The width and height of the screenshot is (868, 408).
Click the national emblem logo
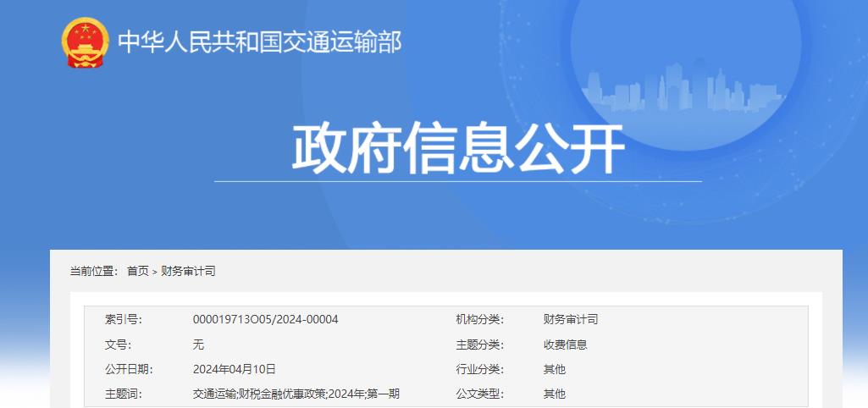tap(85, 41)
